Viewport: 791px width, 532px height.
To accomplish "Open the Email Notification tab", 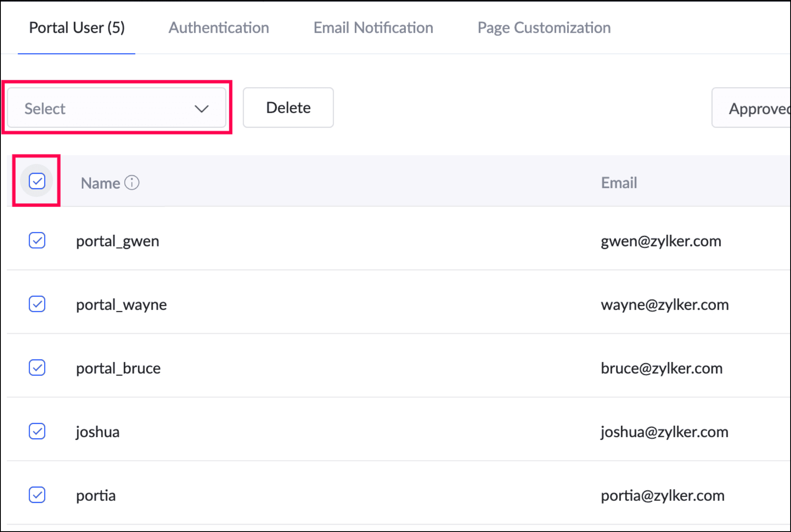I will [373, 28].
